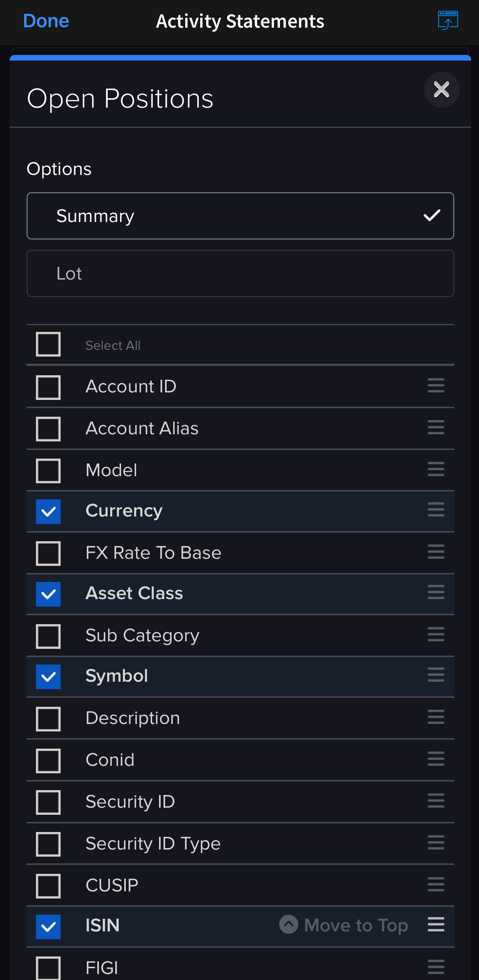Uncheck the Asset Class field
The width and height of the screenshot is (479, 980).
48,594
